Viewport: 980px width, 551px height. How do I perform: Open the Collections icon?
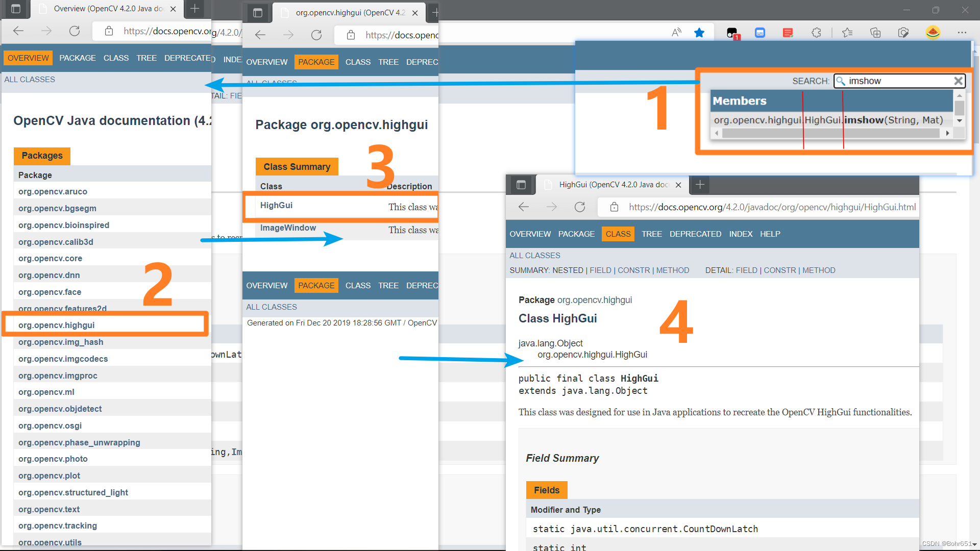coord(875,33)
